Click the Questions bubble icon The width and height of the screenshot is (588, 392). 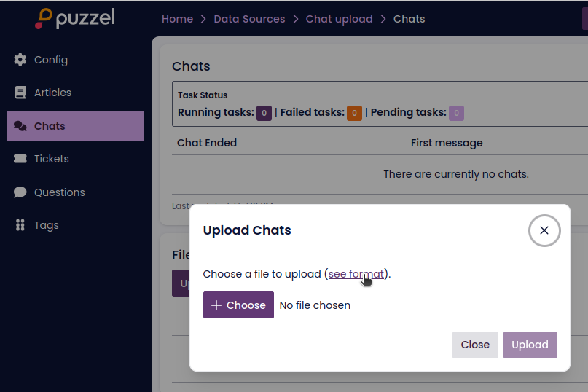(x=20, y=192)
